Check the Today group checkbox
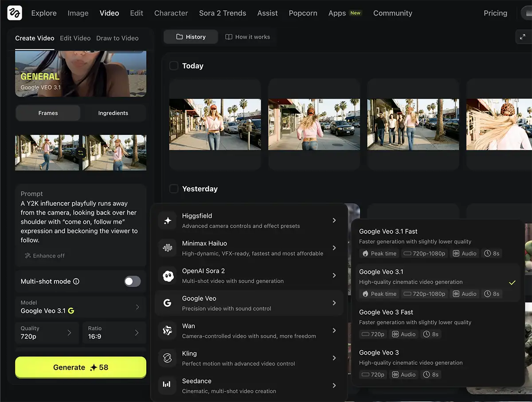 pos(174,66)
